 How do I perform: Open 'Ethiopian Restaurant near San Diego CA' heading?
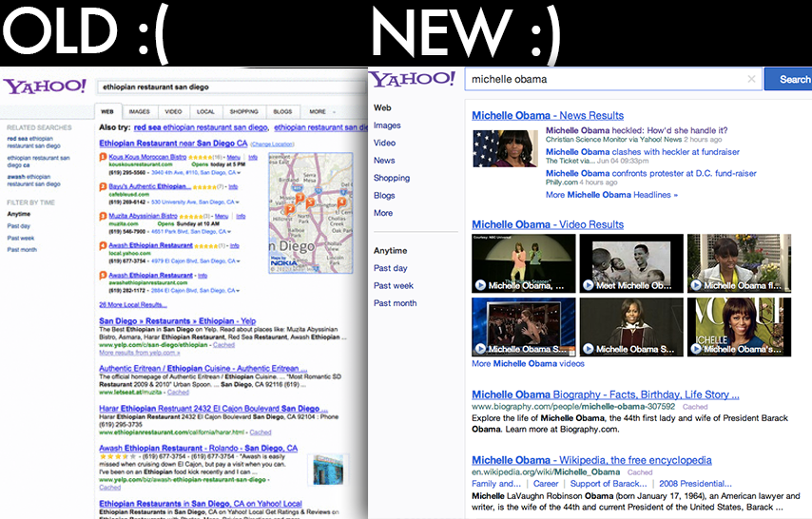click(x=173, y=143)
